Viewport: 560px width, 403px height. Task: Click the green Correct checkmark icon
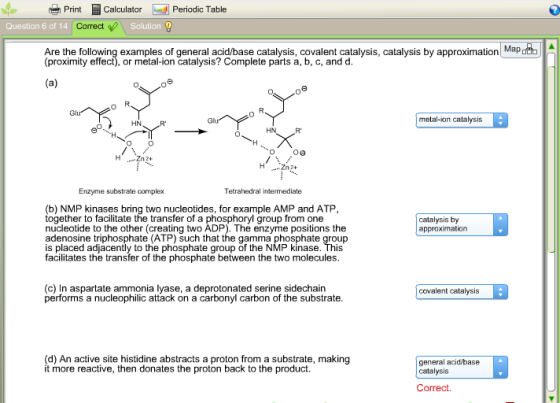point(113,26)
